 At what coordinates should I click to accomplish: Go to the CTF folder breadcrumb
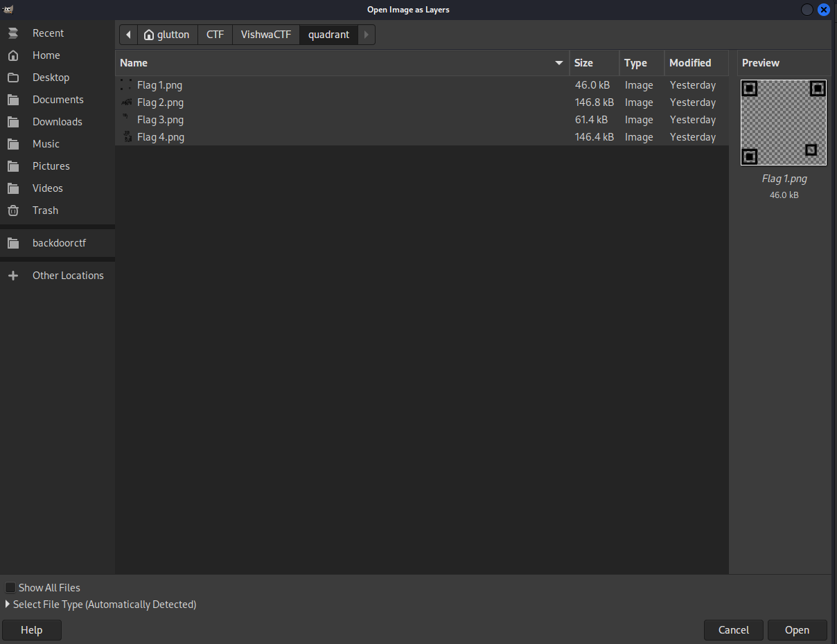pyautogui.click(x=215, y=35)
